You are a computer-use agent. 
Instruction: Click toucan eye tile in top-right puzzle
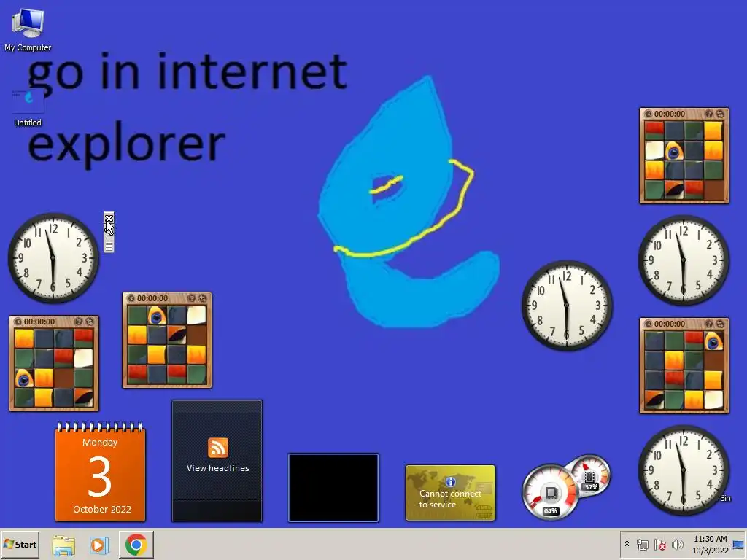coord(674,151)
